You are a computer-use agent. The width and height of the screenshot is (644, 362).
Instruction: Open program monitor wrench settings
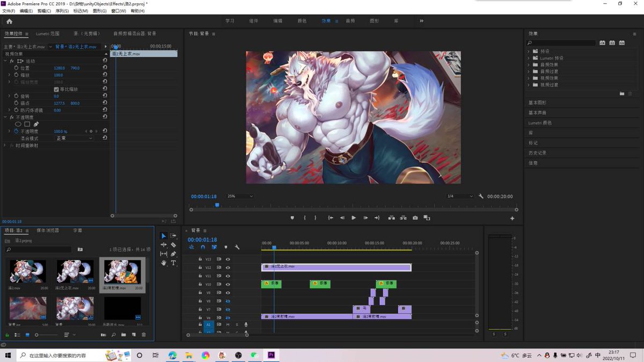481,196
